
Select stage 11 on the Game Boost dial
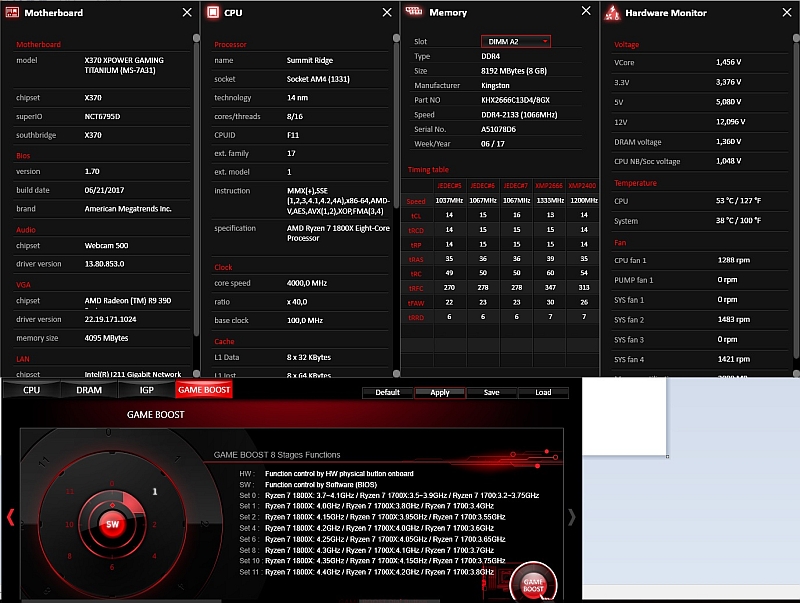[x=69, y=491]
